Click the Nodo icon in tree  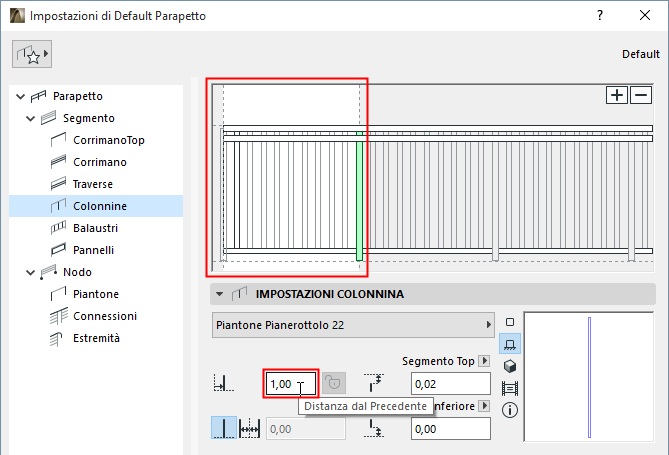coord(49,272)
